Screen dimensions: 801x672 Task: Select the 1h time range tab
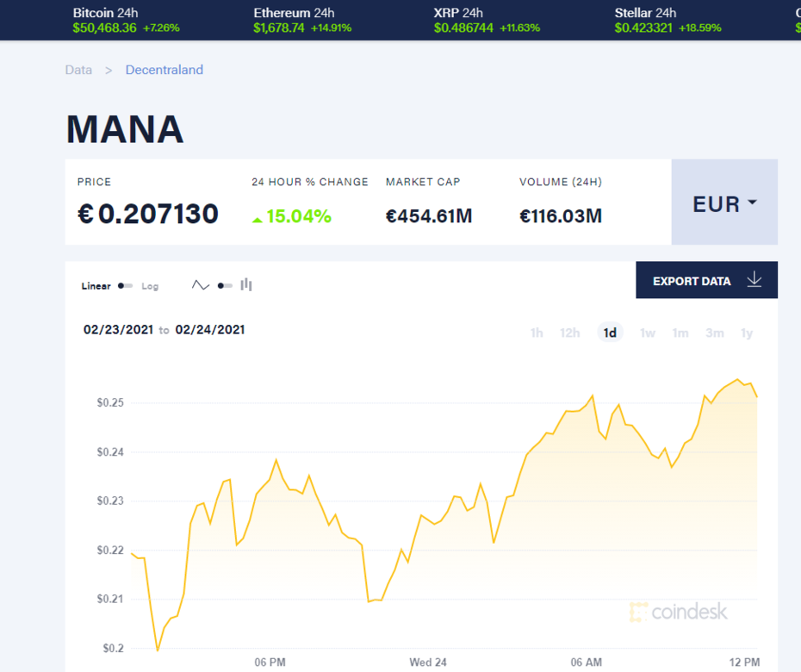pos(537,333)
